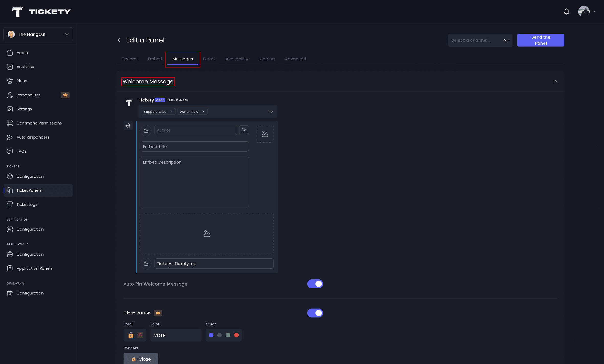
Task: Switch to the Forms tab
Action: (x=209, y=59)
